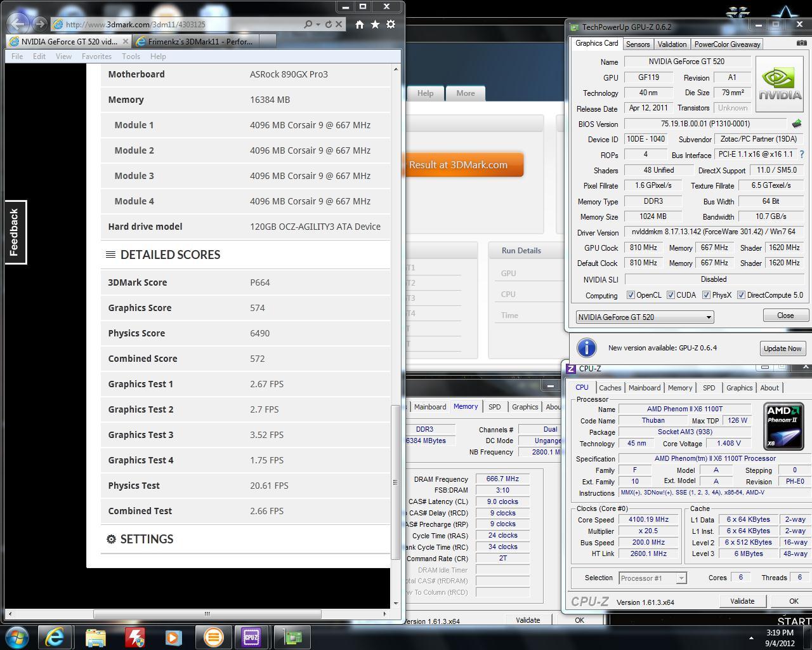The image size is (812, 650).
Task: Open Windows Explorer folder taskbar icon
Action: (x=95, y=637)
